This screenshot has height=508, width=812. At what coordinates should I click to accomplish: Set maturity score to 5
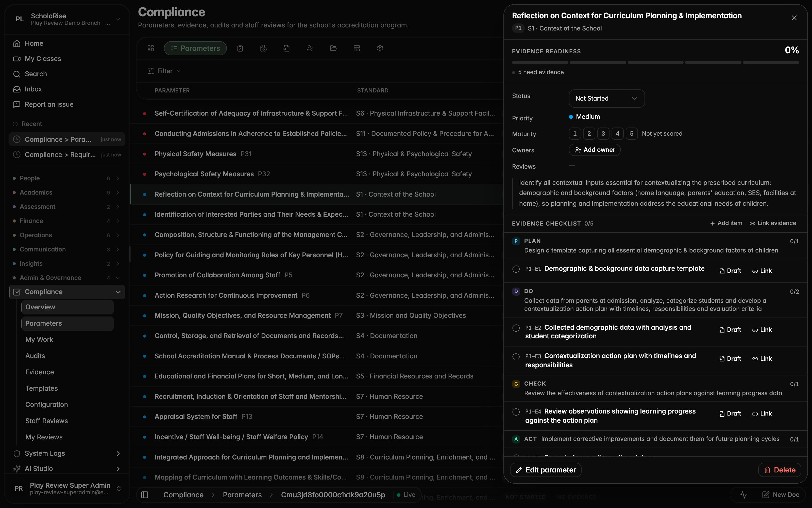coord(632,134)
